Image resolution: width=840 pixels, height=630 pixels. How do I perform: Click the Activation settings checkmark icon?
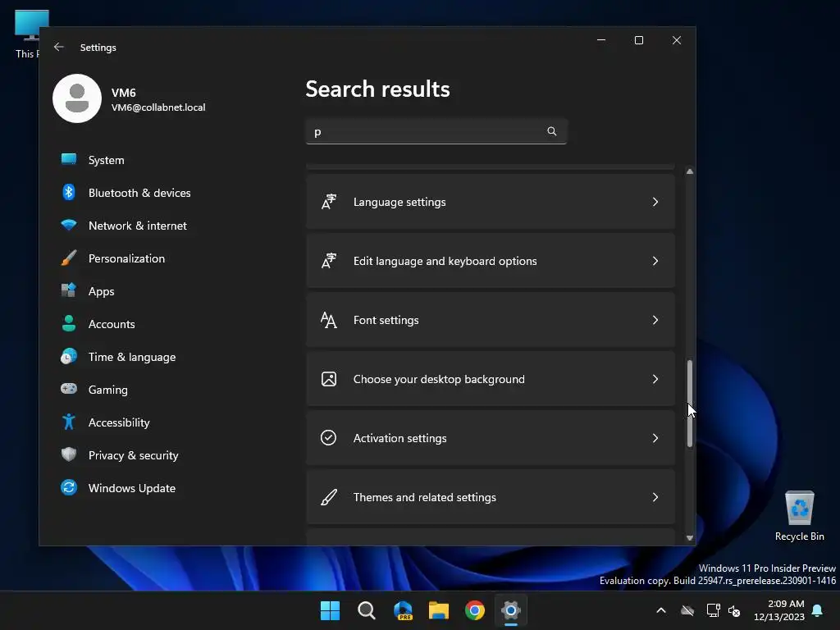click(328, 438)
